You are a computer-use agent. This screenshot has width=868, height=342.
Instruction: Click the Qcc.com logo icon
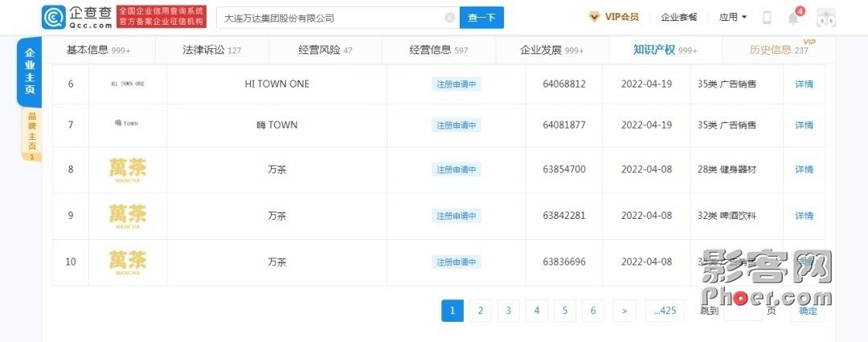coord(54,17)
